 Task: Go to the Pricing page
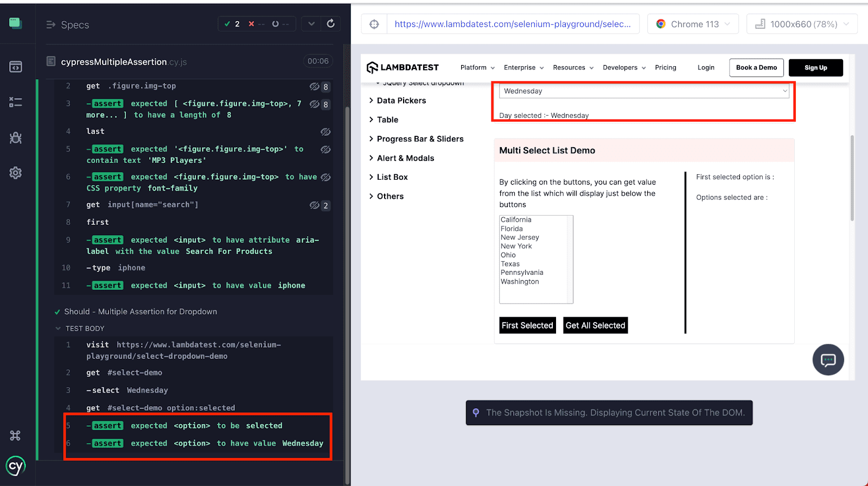coord(666,67)
